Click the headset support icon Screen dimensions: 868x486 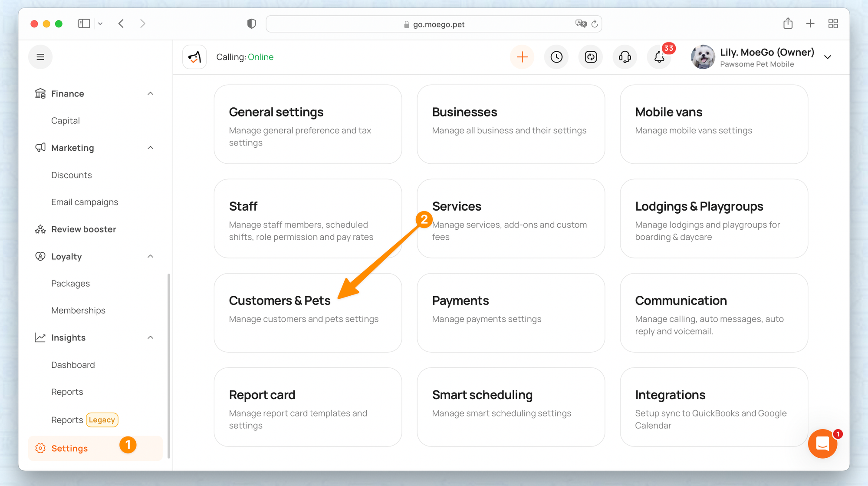point(625,57)
